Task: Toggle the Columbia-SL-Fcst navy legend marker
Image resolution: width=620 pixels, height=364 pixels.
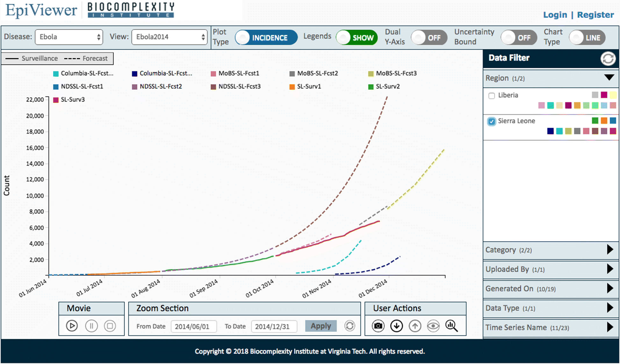Action: coord(134,74)
